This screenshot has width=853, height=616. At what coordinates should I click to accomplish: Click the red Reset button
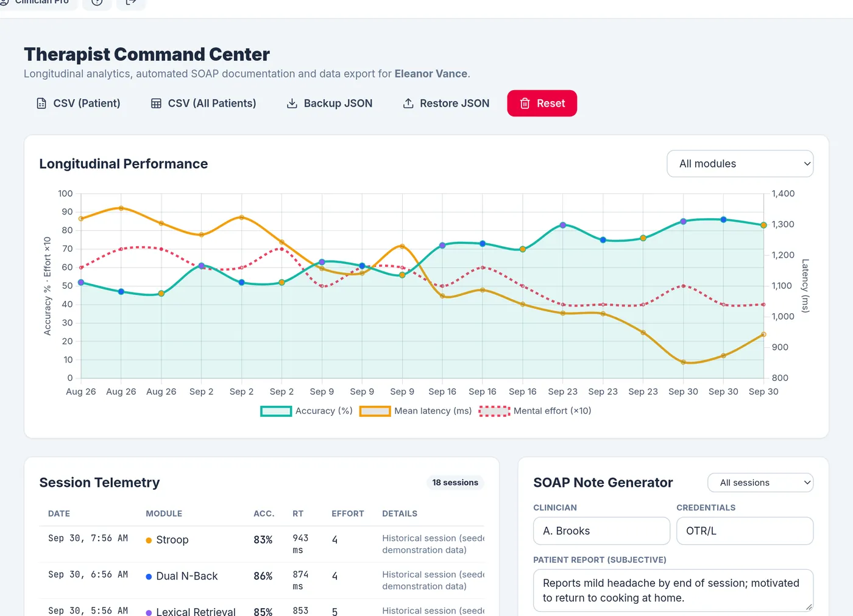[x=542, y=104]
